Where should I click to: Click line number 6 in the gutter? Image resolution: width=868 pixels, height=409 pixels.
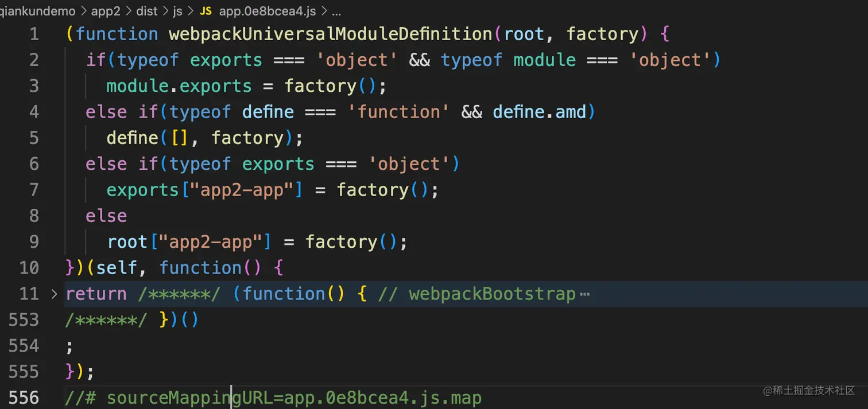pyautogui.click(x=34, y=164)
